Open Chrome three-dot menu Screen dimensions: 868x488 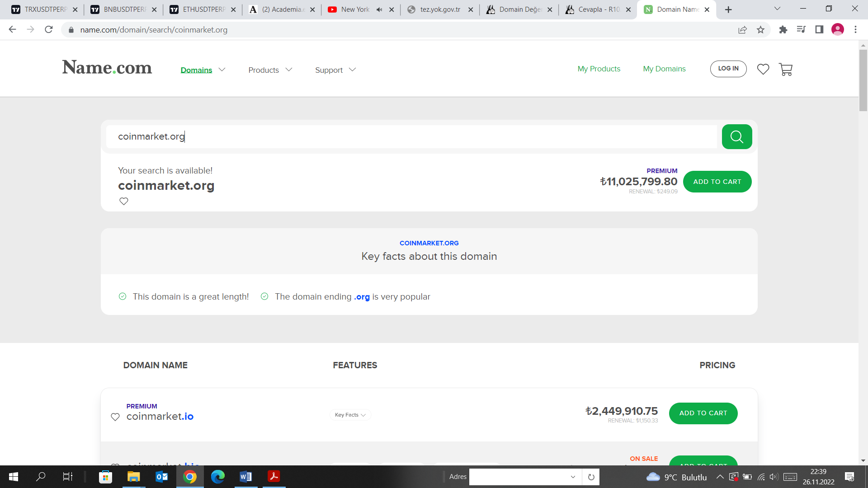(855, 29)
